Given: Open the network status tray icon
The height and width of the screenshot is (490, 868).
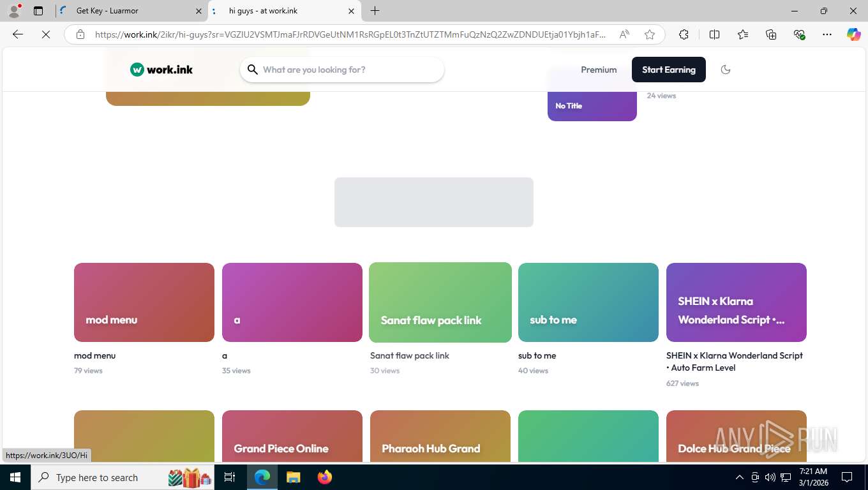Looking at the screenshot, I should pyautogui.click(x=786, y=477).
